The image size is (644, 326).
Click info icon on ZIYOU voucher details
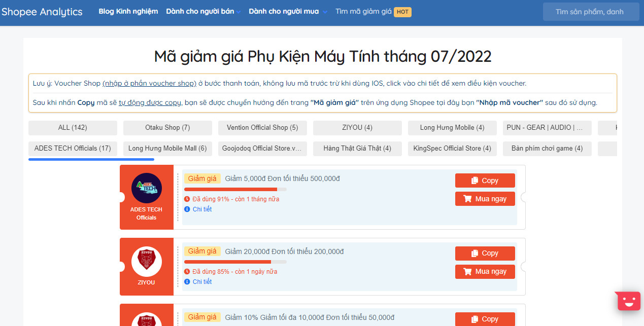tap(187, 282)
